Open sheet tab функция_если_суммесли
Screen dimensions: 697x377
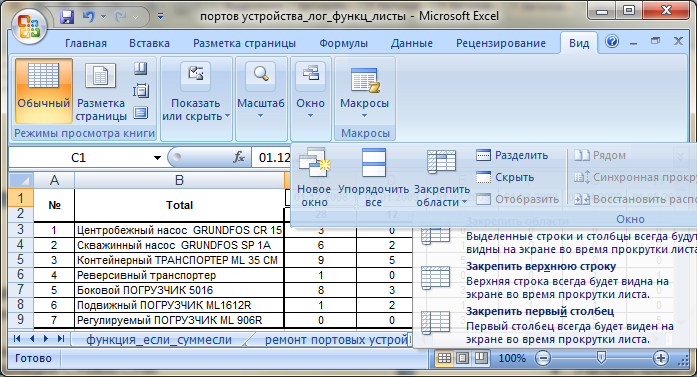pos(159,340)
